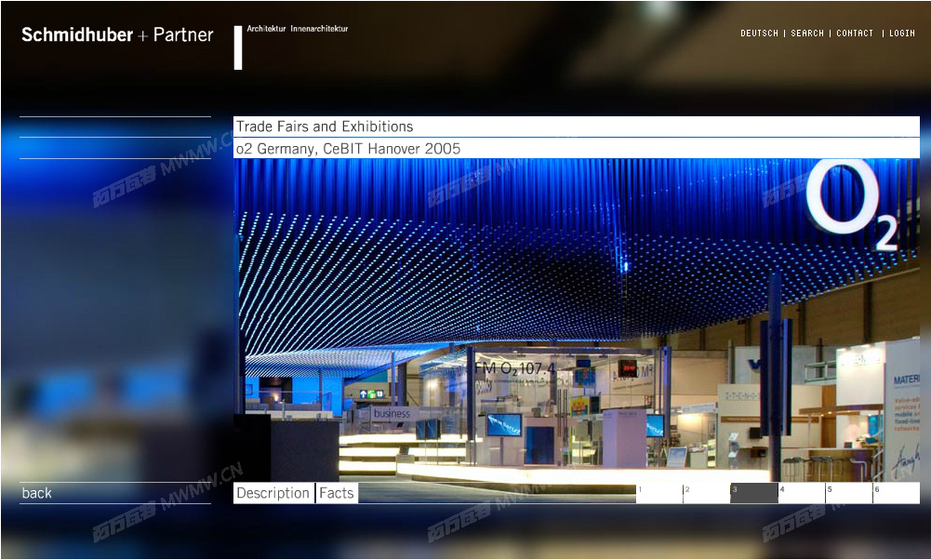The height and width of the screenshot is (560, 931).
Task: Select image thumbnail number 4
Action: click(x=802, y=493)
